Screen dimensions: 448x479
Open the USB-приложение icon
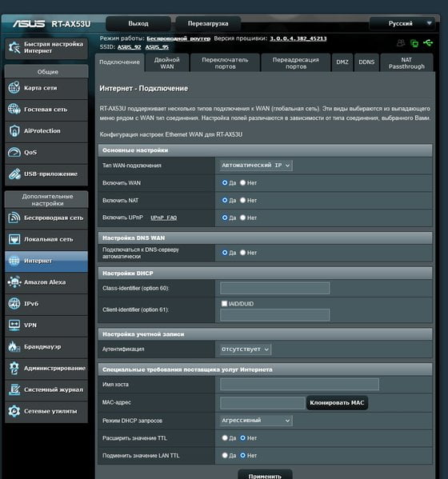coord(14,174)
